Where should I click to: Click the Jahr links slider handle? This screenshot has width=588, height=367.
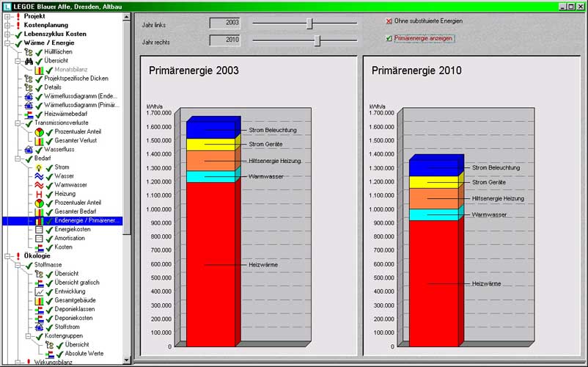[309, 23]
